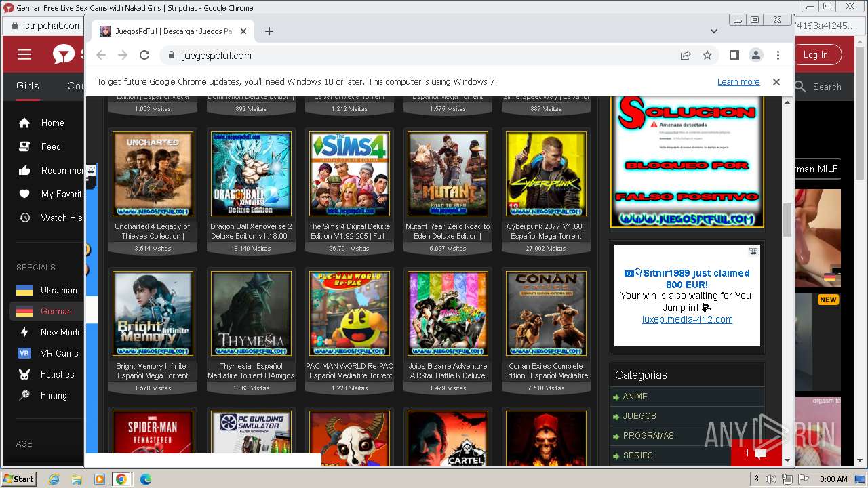Open the Edge browser taskbar icon
The height and width of the screenshot is (488, 868).
146,479
